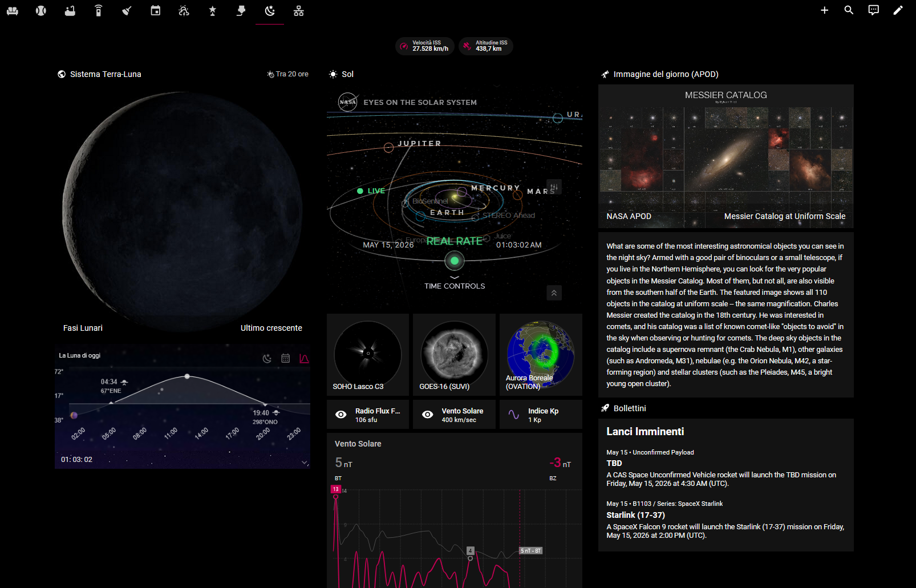
Task: Open the Messier Catalog APOD image
Action: (726, 156)
